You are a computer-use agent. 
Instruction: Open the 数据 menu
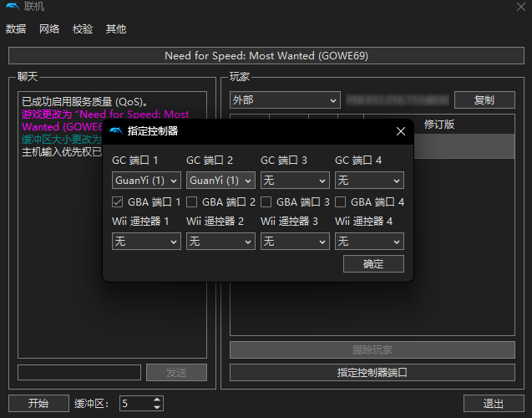(x=16, y=29)
